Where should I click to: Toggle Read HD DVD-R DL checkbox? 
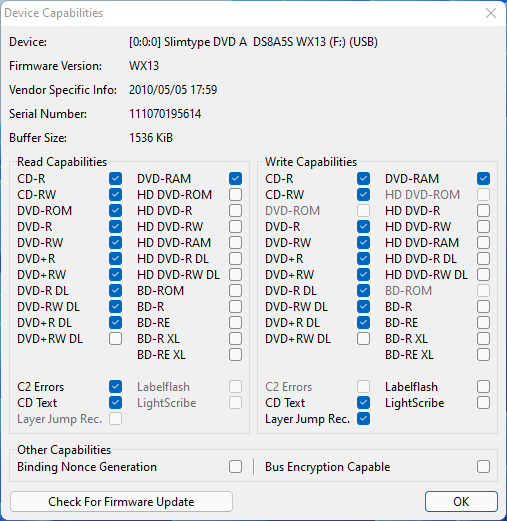coord(235,258)
